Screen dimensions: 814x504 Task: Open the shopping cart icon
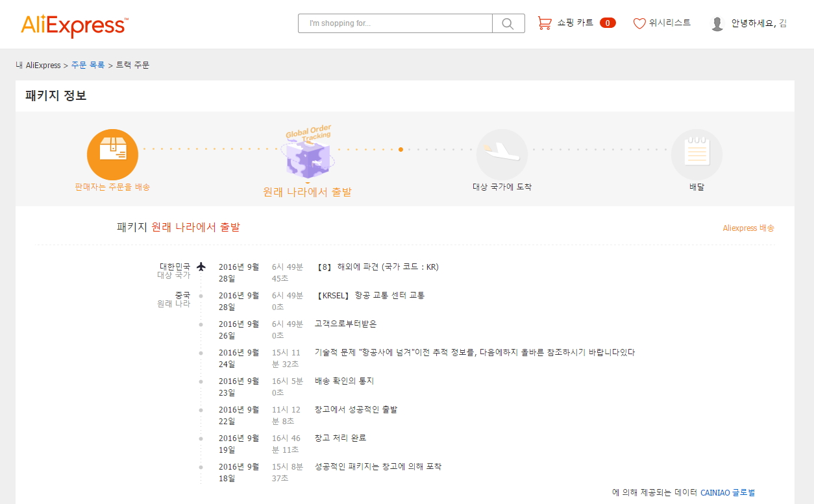tap(545, 23)
